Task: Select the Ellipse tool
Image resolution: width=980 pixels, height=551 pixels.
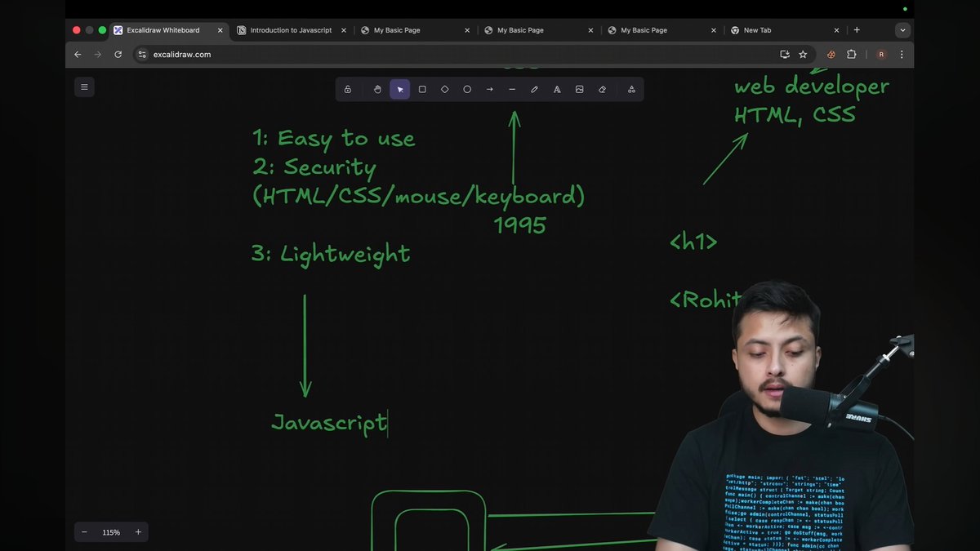Action: (x=467, y=90)
